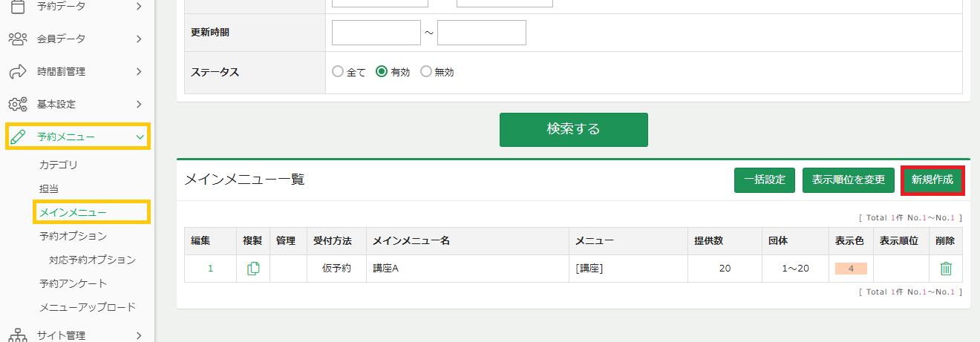Focus the 更新時間 end input field
980x342 pixels.
(x=482, y=33)
